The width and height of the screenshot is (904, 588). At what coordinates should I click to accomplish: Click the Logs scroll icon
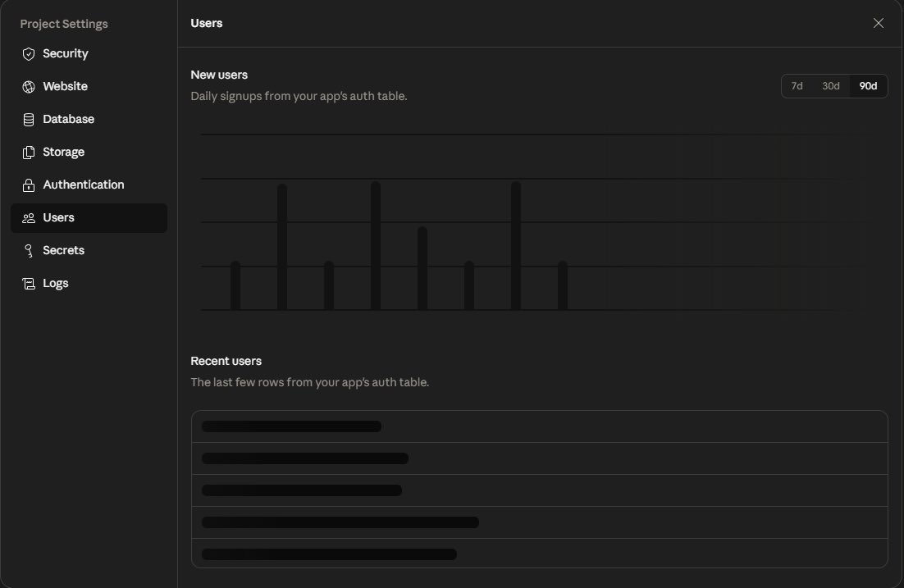coord(29,284)
